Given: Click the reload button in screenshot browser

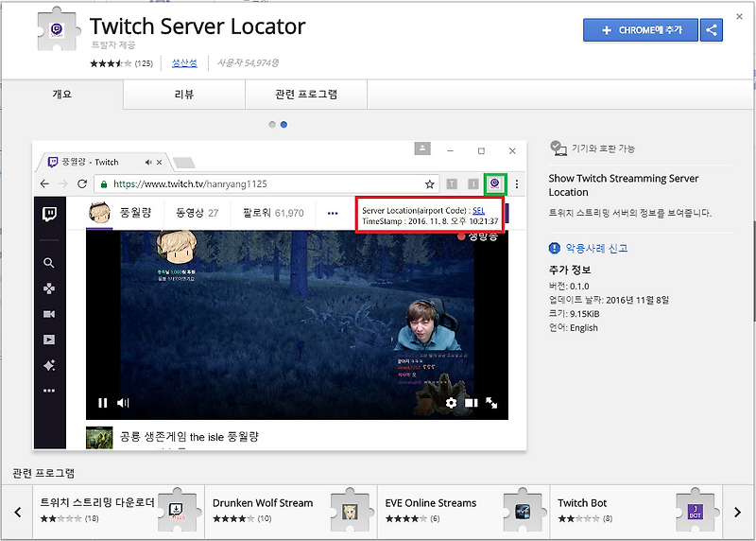Looking at the screenshot, I should [82, 183].
